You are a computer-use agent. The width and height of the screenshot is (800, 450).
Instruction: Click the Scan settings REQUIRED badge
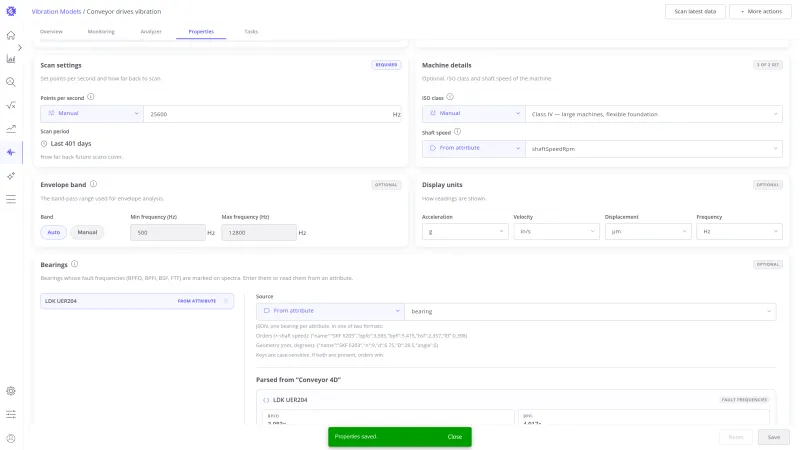(386, 65)
